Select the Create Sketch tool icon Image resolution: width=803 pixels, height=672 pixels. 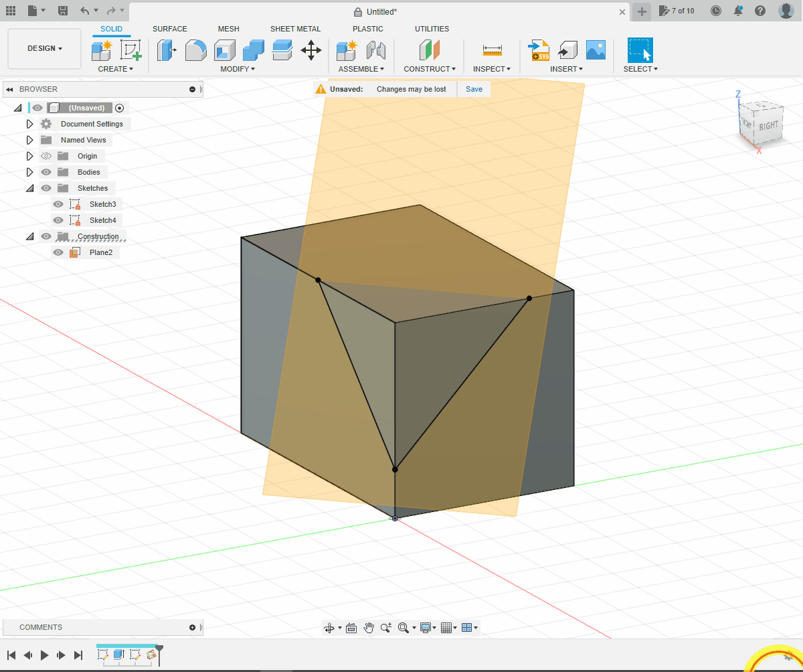(x=131, y=50)
